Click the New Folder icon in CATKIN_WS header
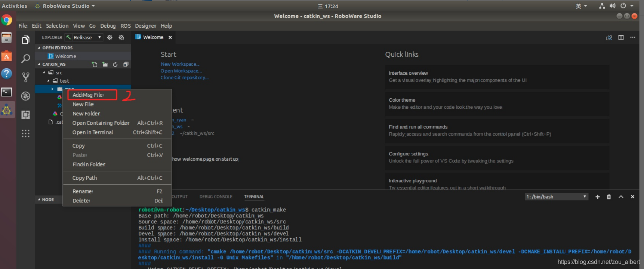The height and width of the screenshot is (269, 644). 105,64
